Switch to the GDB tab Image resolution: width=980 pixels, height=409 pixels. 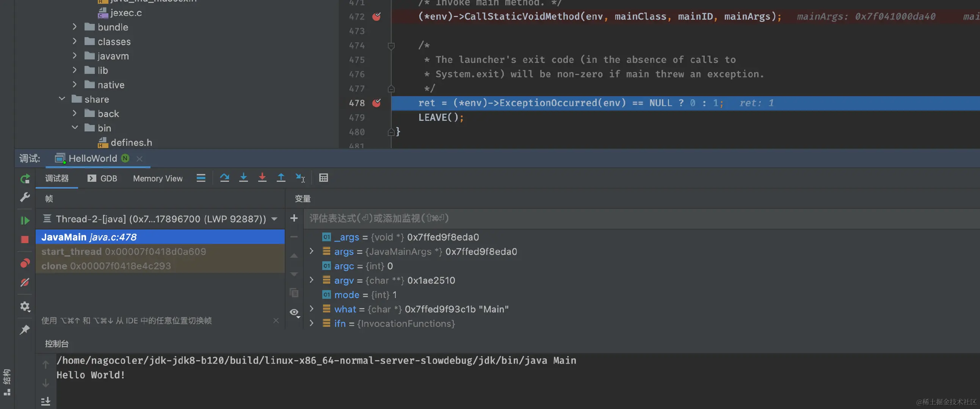(102, 179)
